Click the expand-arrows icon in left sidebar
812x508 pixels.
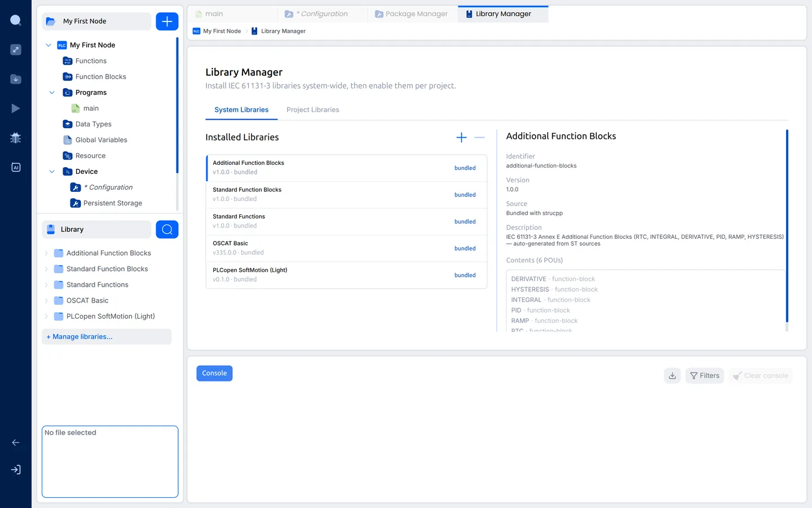[16, 50]
